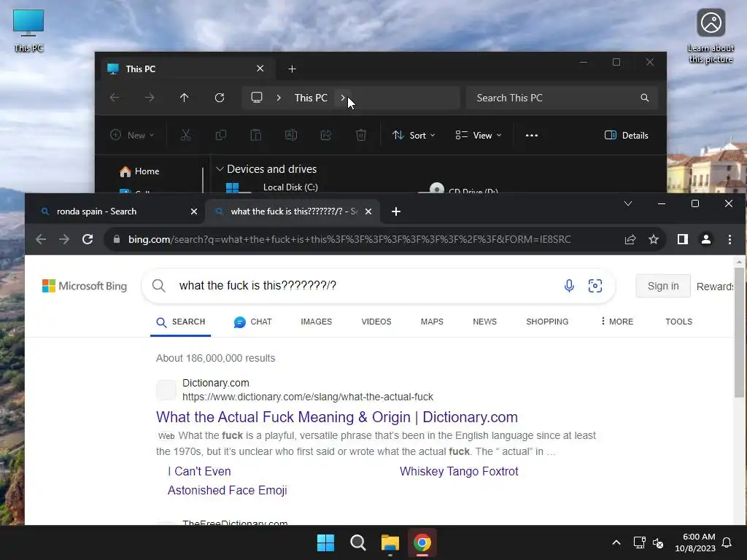Go back in Chrome
Screen dimensions: 747x560
[x=41, y=239]
